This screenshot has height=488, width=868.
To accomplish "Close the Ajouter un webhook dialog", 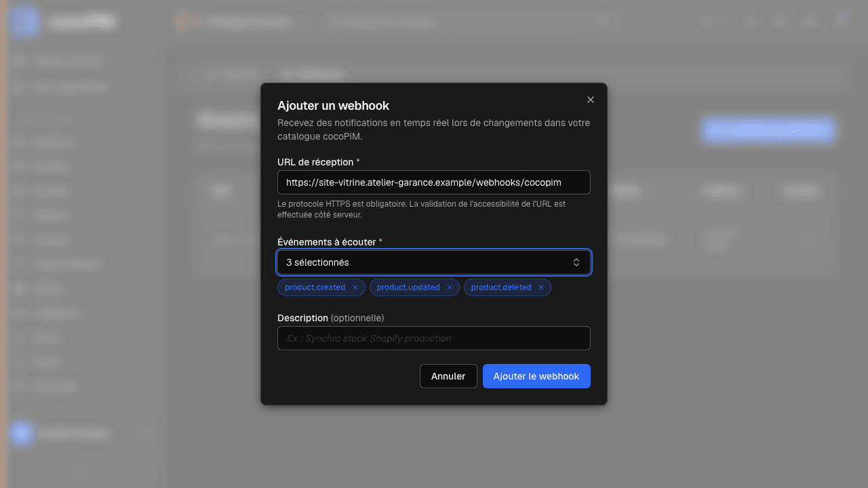I will [590, 100].
